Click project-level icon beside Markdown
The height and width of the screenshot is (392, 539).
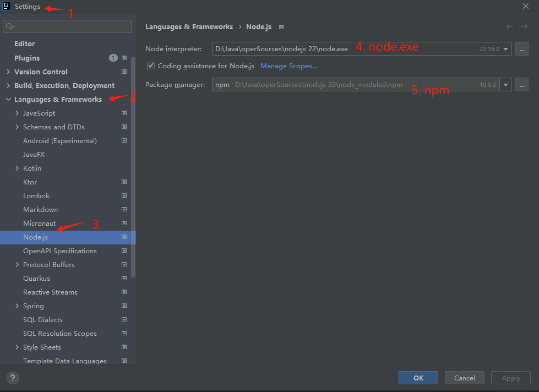124,209
